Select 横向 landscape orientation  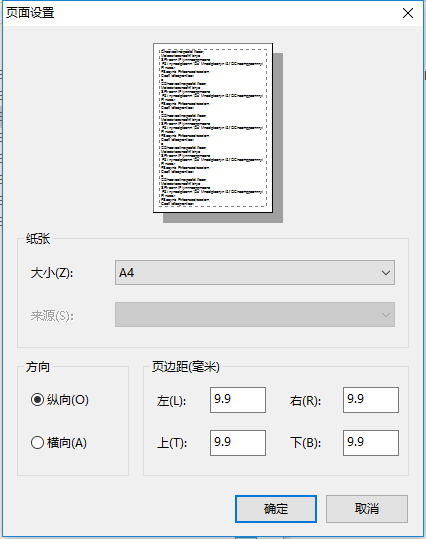pos(37,442)
